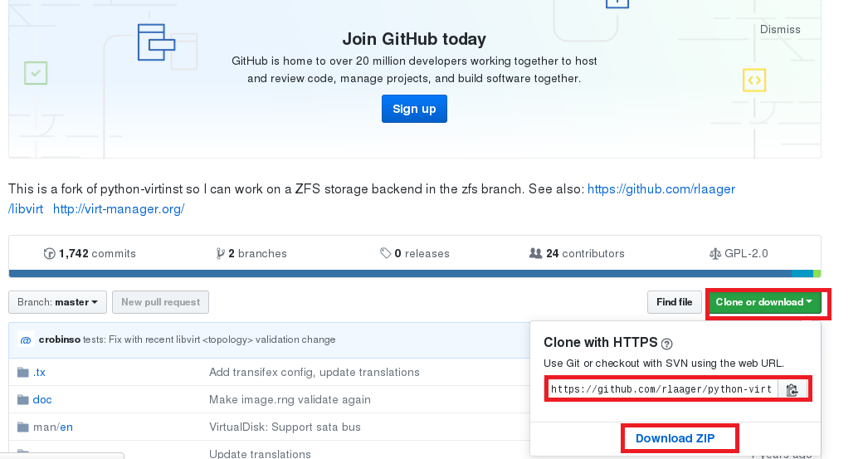The height and width of the screenshot is (459, 868).
Task: Open the man/en folder
Action: (52, 427)
